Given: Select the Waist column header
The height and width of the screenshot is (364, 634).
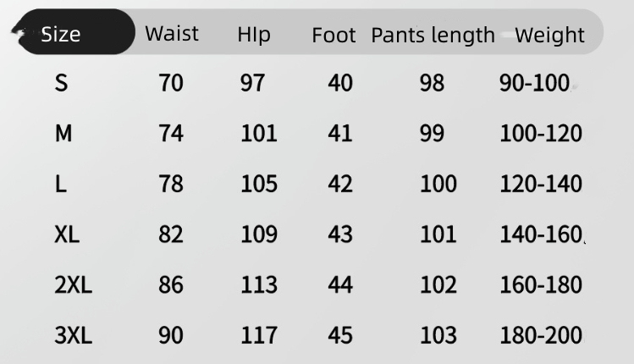Looking at the screenshot, I should 172,34.
